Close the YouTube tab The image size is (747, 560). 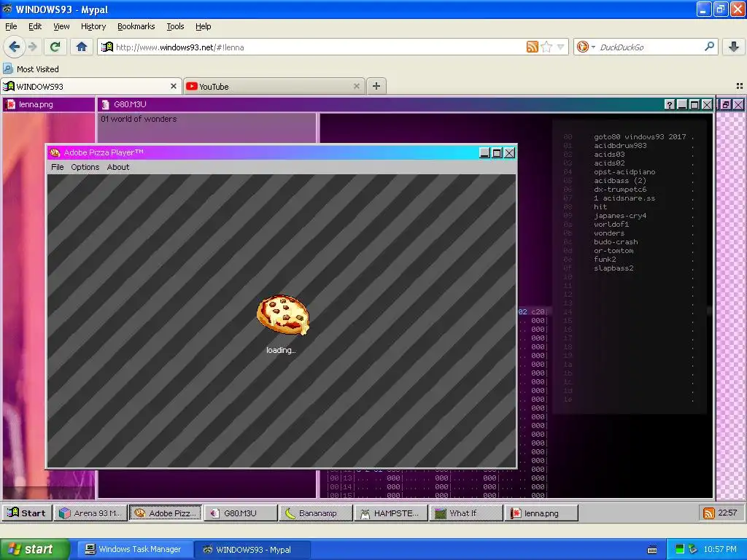coord(356,86)
